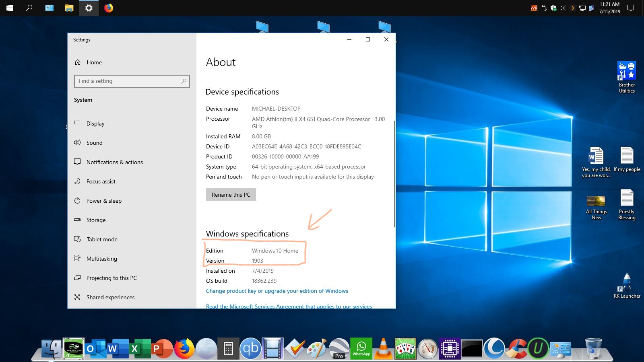Launch IObit Uninstaller green U icon
The image size is (644, 362).
pos(538,348)
